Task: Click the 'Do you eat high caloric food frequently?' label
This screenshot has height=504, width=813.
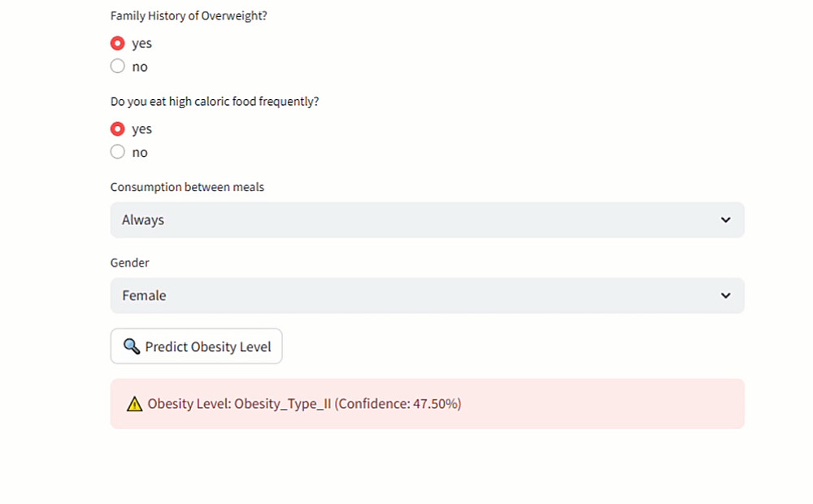Action: [x=215, y=102]
